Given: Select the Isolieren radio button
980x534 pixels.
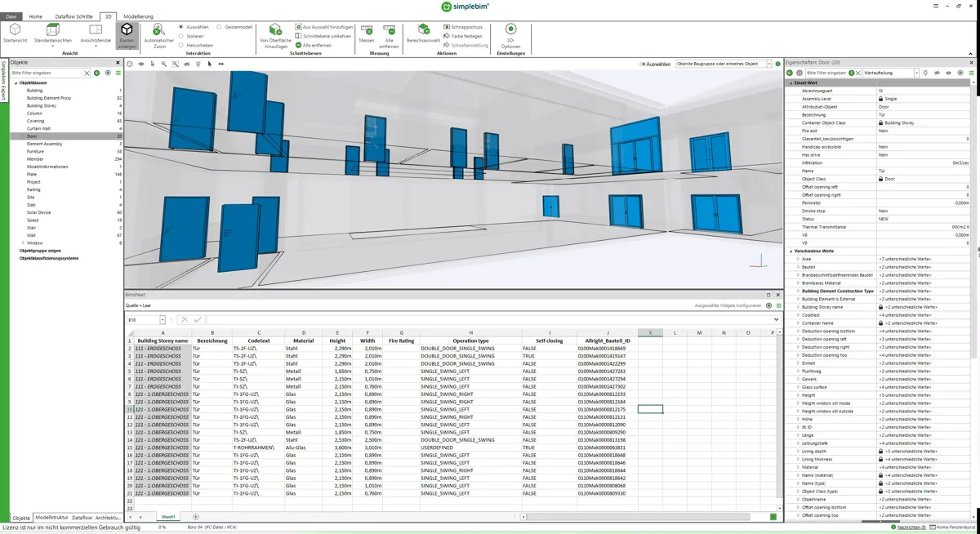Looking at the screenshot, I should 180,36.
